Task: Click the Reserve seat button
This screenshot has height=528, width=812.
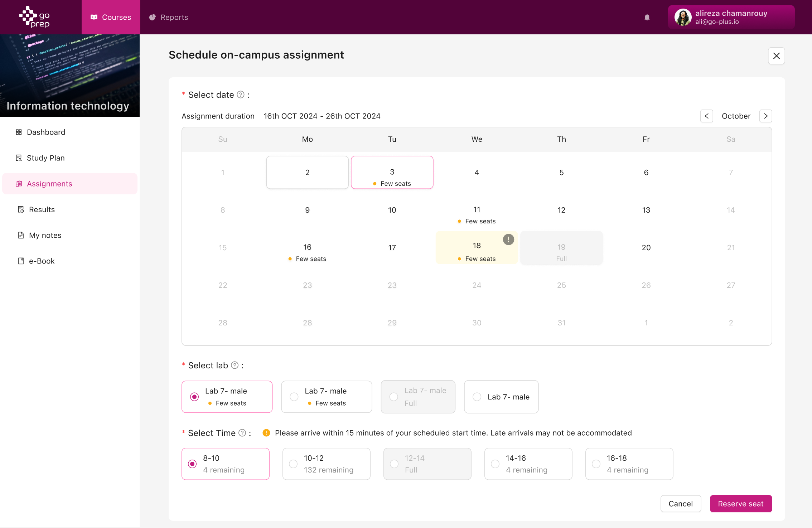Action: (740, 504)
